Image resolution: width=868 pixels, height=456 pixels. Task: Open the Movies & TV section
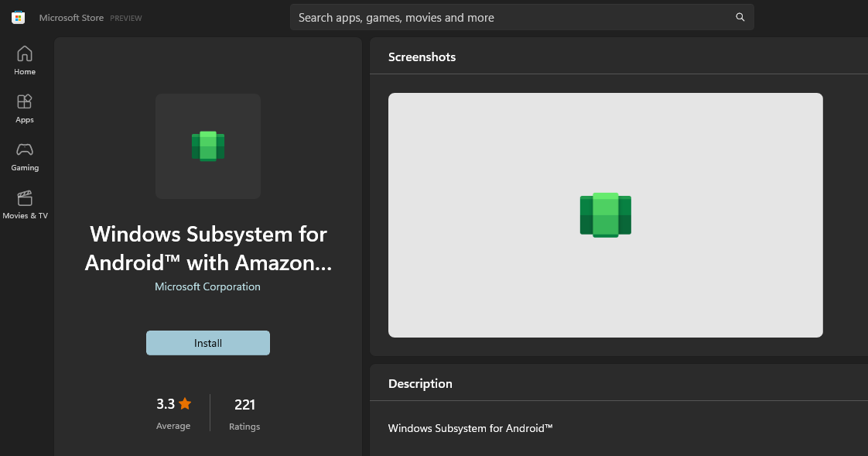click(x=25, y=204)
